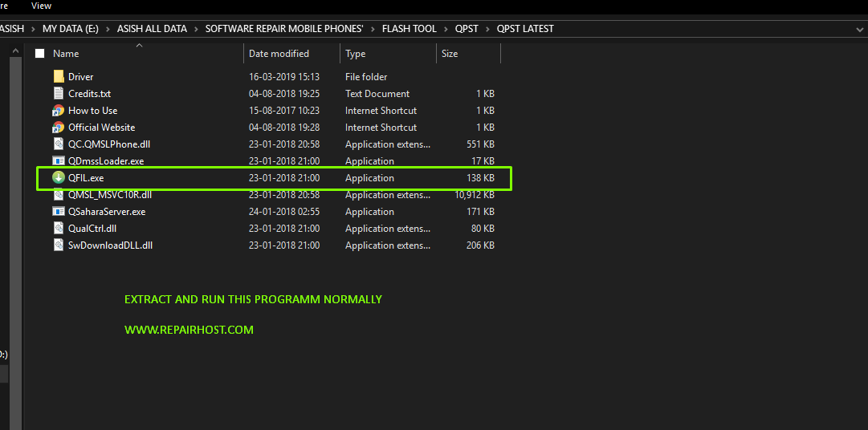Open the chevron after FLASH TOOL
This screenshot has width=868, height=430.
pos(446,29)
